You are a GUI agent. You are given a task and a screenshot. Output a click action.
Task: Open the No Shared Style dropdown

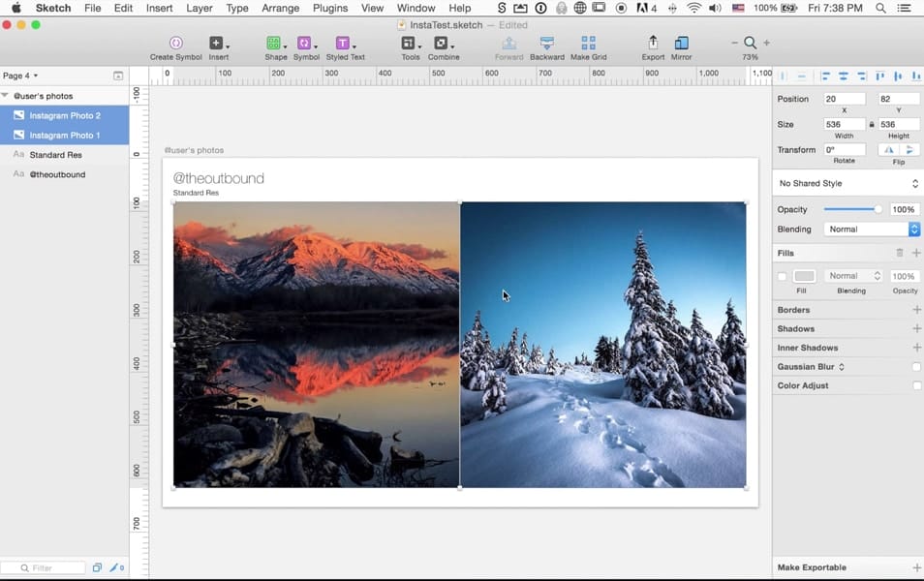(847, 183)
